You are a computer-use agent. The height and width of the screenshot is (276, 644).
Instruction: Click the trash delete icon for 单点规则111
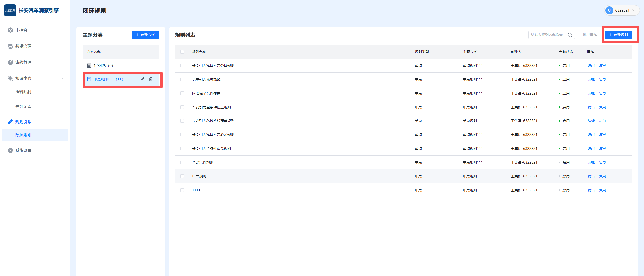pos(151,79)
